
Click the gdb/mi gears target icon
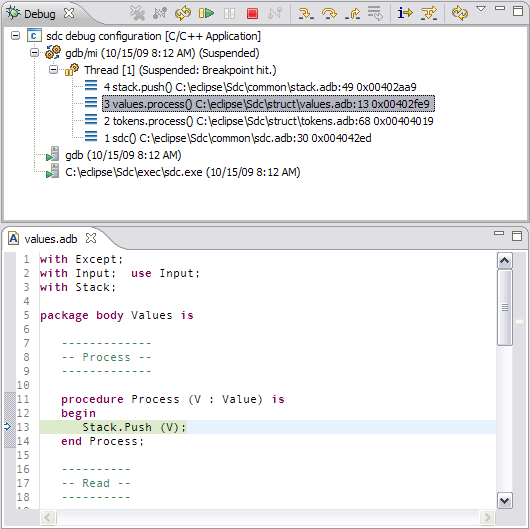[x=53, y=52]
